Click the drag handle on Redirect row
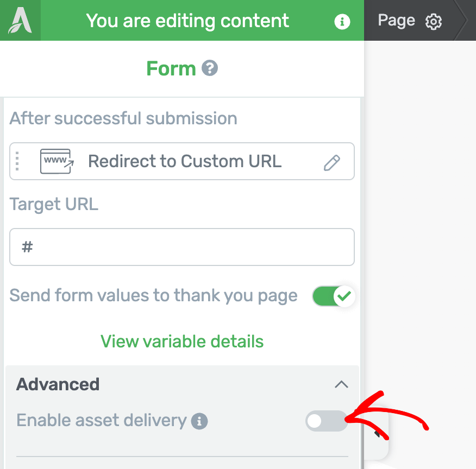 [17, 161]
